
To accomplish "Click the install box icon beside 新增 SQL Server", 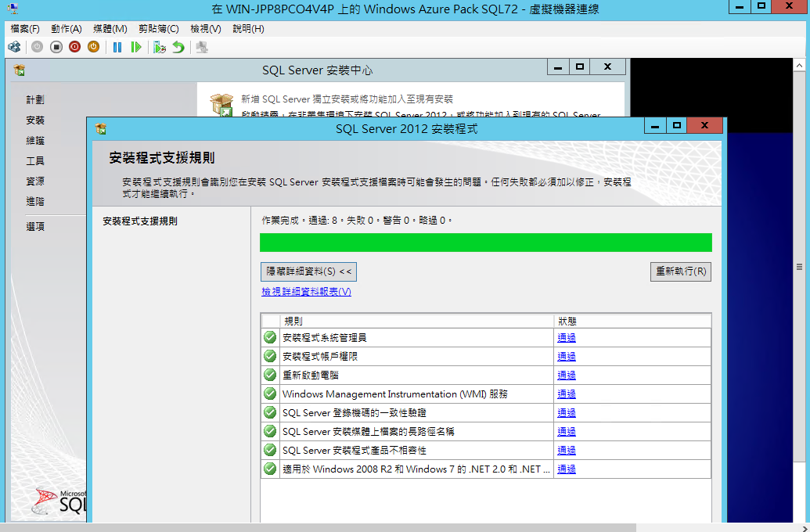I will click(x=222, y=105).
